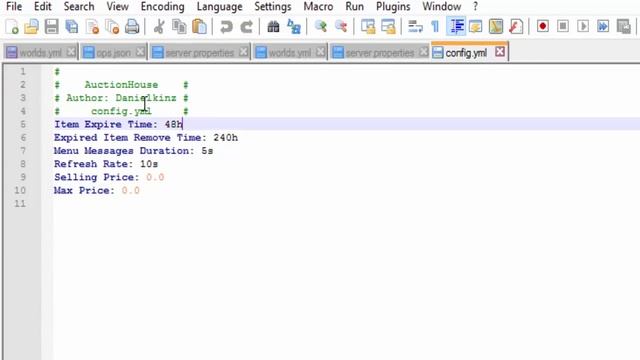The width and height of the screenshot is (640, 360).
Task: Click the Save All toolbar icon
Action: pos(72,27)
